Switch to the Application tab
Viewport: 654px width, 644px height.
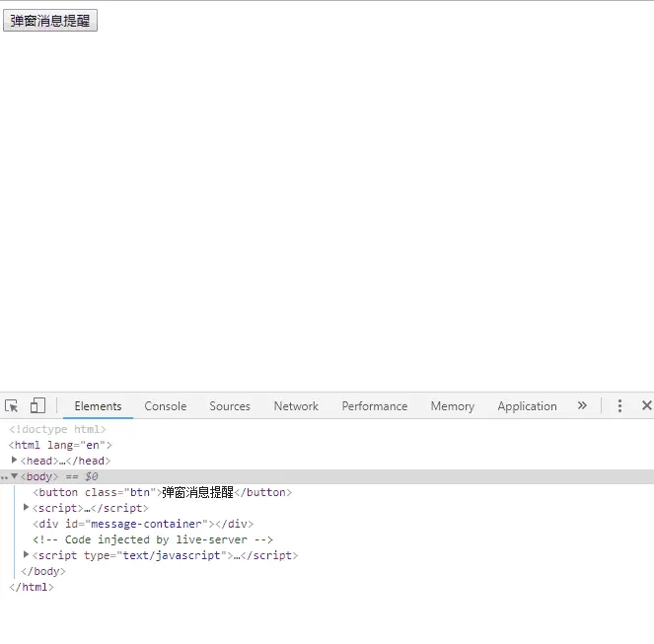click(527, 406)
